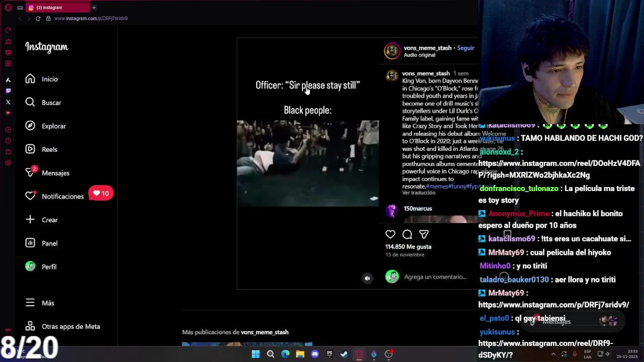Click Ver traducción under the caption
644x362 pixels.
coord(419,193)
